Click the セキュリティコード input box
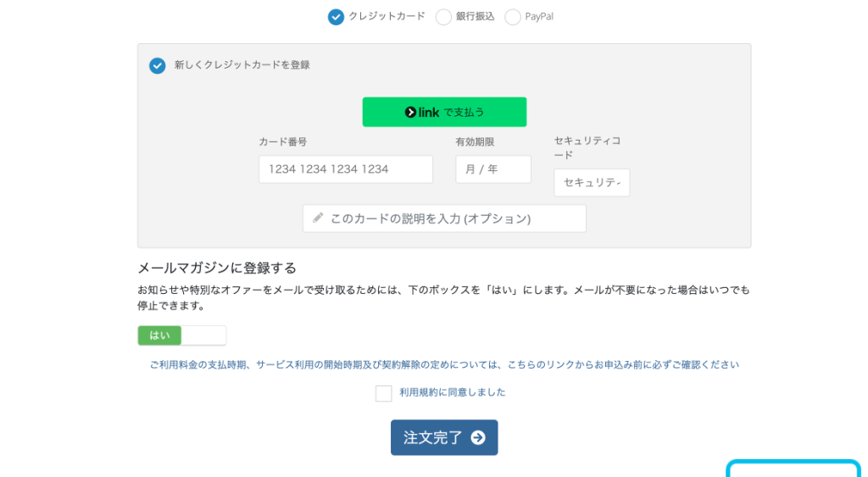This screenshot has width=868, height=477. pyautogui.click(x=592, y=183)
